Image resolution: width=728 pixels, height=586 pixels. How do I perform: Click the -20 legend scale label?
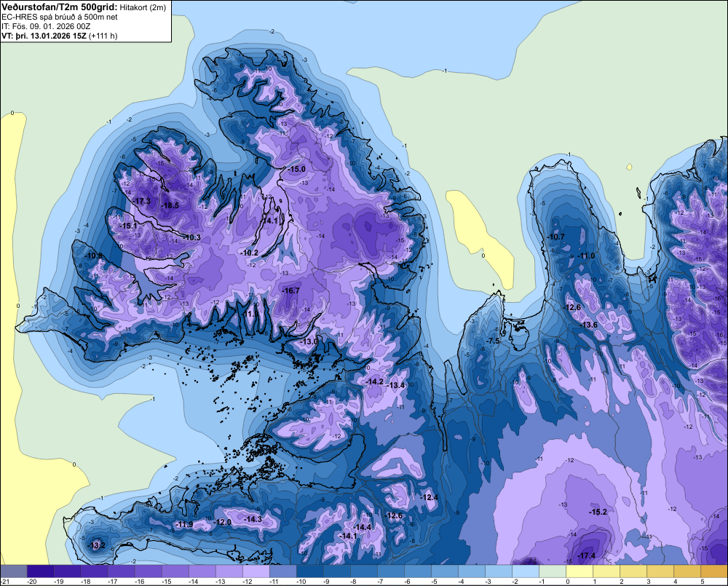pyautogui.click(x=31, y=582)
